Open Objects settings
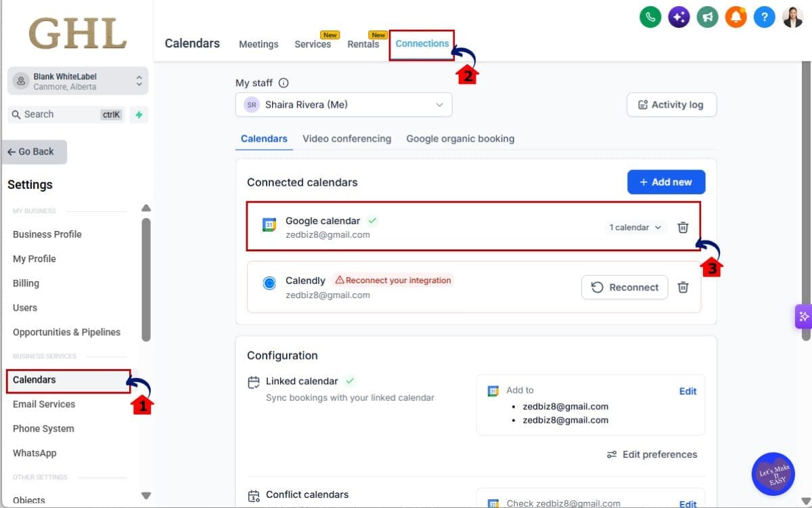Screen dimensions: 812x508 point(29,501)
